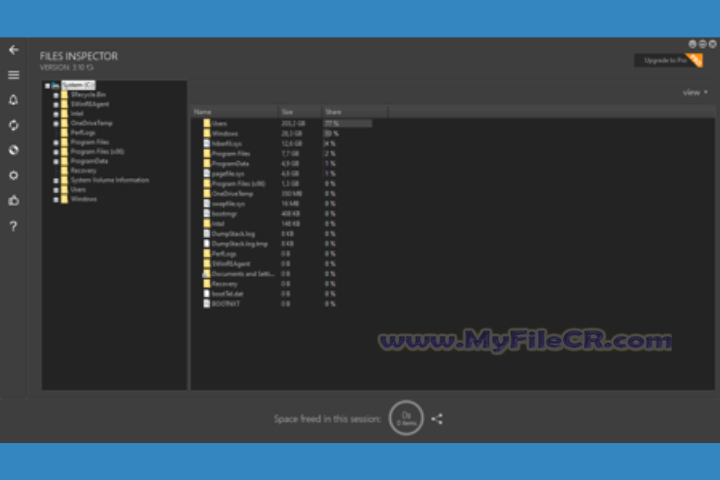
Task: Select System Volume Information in the tree
Action: pyautogui.click(x=110, y=180)
